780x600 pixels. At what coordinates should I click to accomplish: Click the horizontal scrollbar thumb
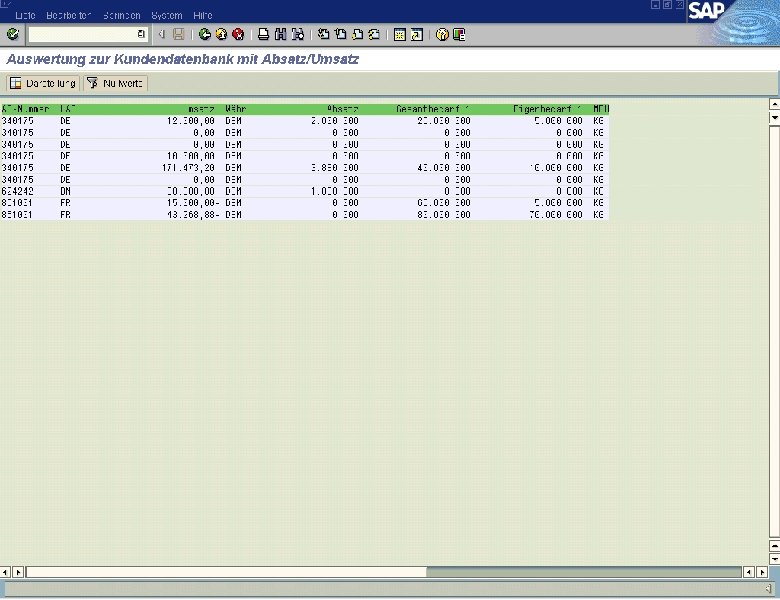226,572
